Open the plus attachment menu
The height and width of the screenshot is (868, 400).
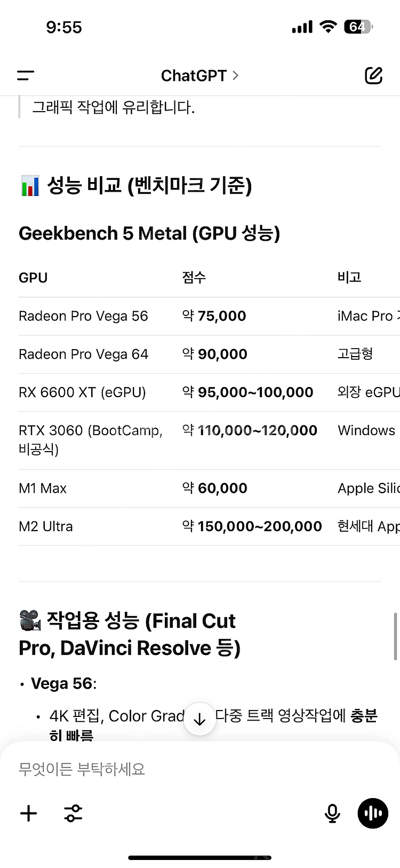coord(28,813)
